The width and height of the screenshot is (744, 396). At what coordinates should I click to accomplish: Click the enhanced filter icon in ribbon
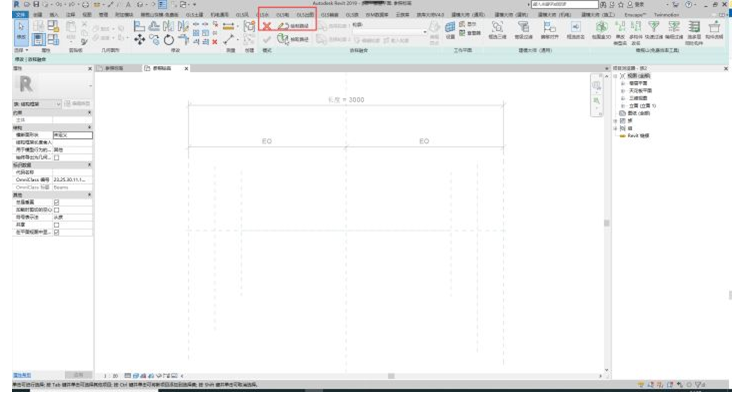(x=523, y=27)
